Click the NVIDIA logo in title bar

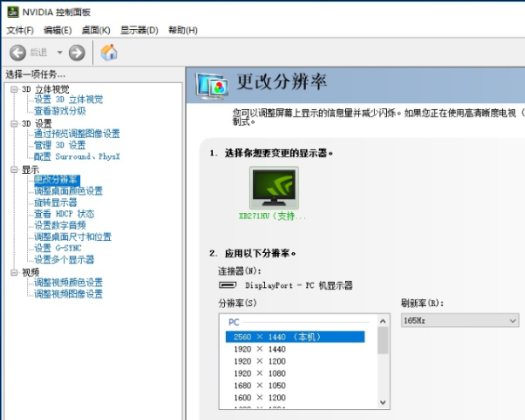tap(10, 11)
